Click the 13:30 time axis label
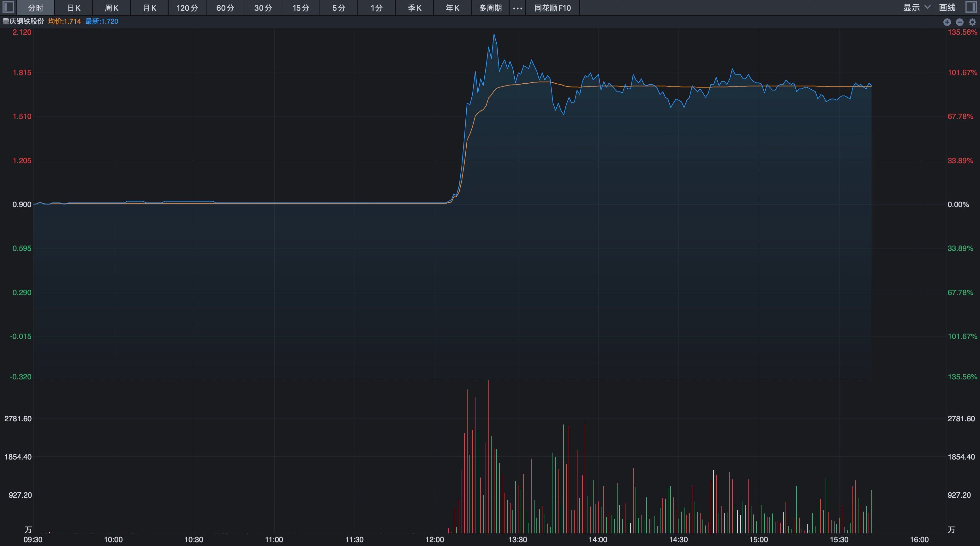980x546 pixels. 518,540
